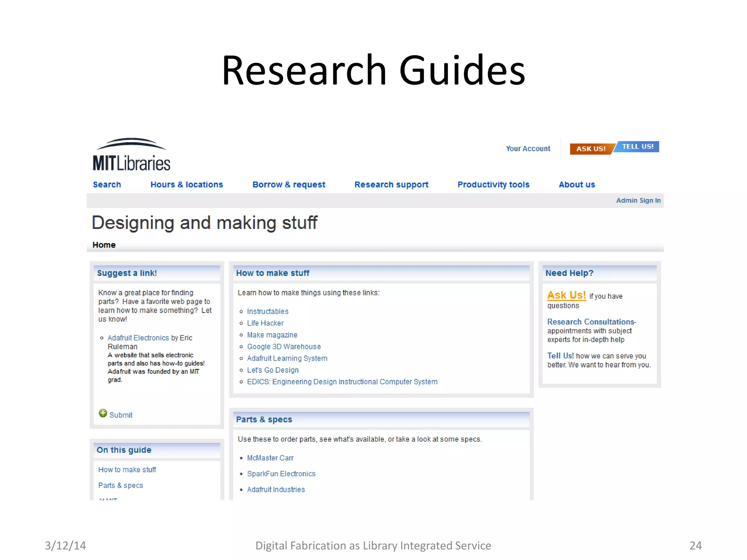Open the About us menu
Image resolution: width=747 pixels, height=560 pixels.
click(x=577, y=184)
